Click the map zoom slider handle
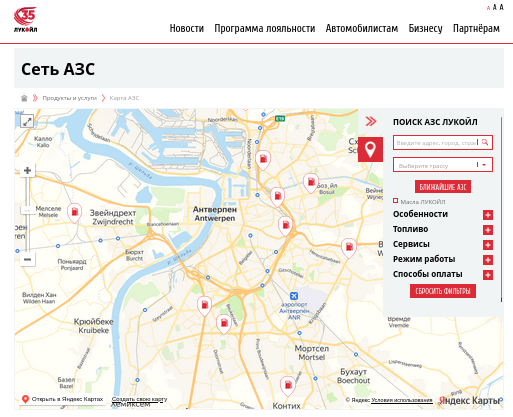513x417 pixels. coord(27,210)
